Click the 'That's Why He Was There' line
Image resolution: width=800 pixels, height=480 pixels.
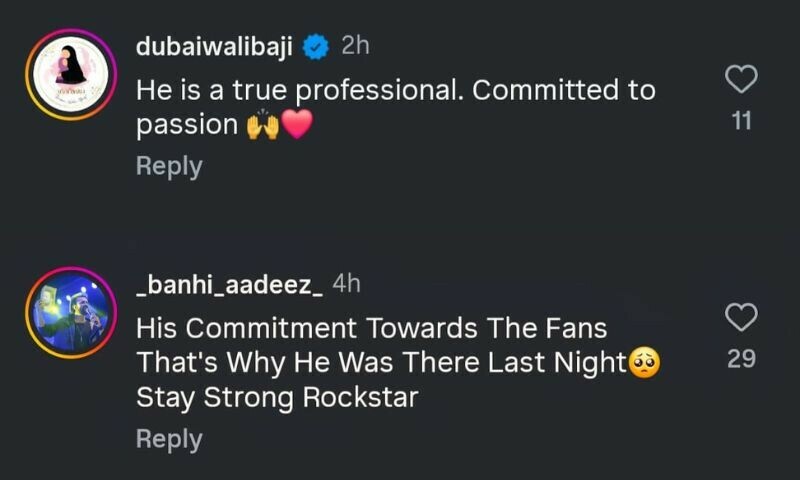click(x=380, y=362)
